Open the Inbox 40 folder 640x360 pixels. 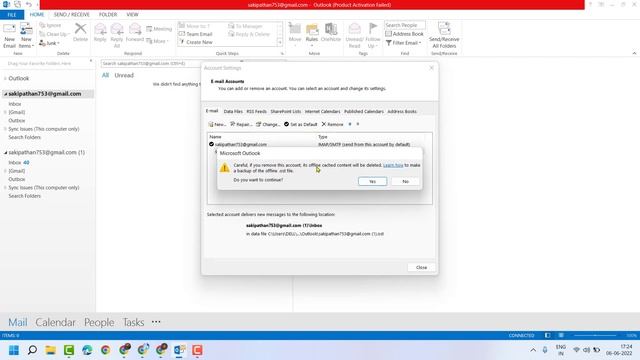19,162
